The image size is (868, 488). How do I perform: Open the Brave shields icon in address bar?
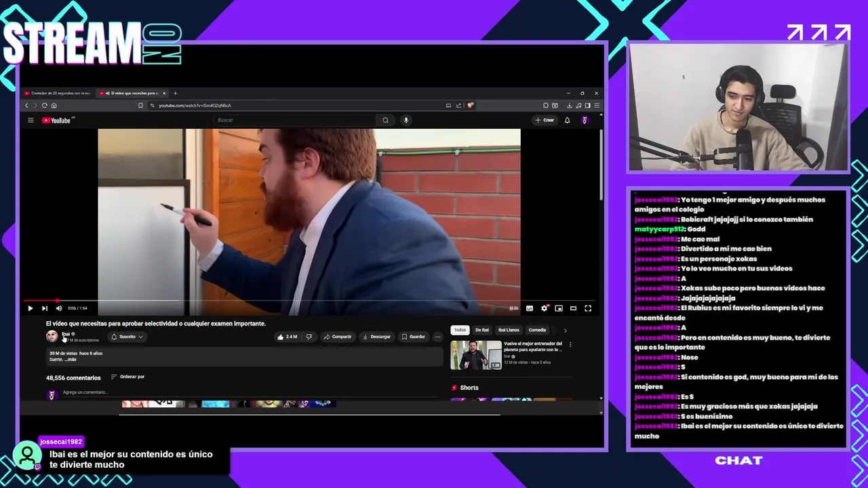470,105
